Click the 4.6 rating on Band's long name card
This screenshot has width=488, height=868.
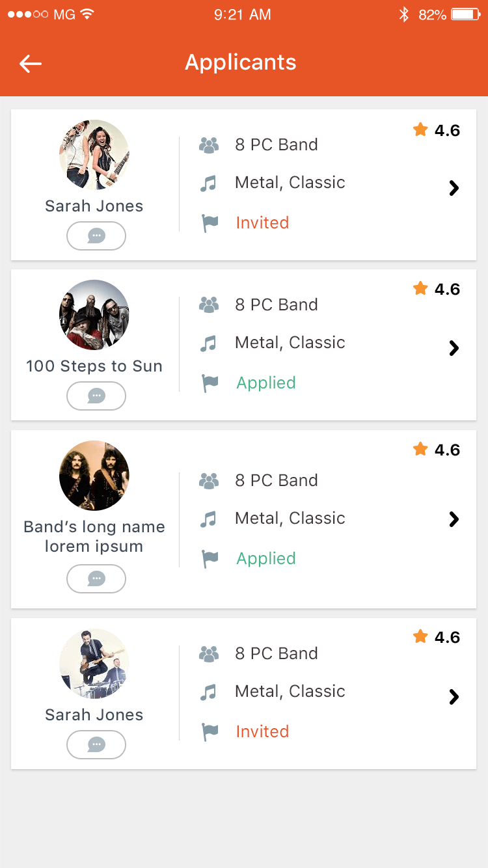point(447,450)
